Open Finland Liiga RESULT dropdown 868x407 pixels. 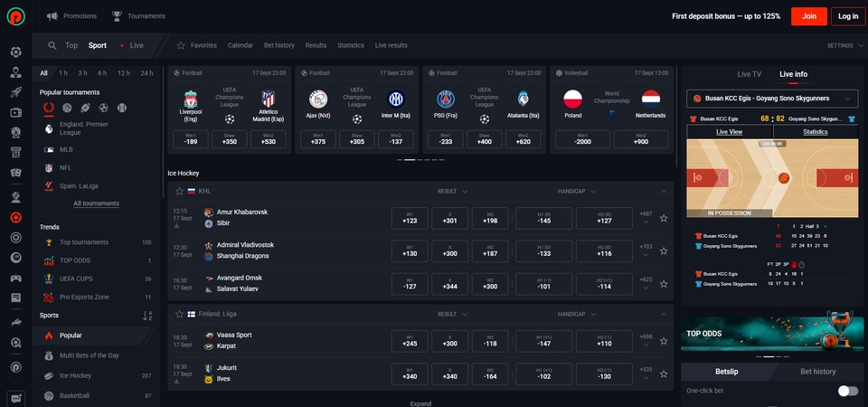point(452,314)
